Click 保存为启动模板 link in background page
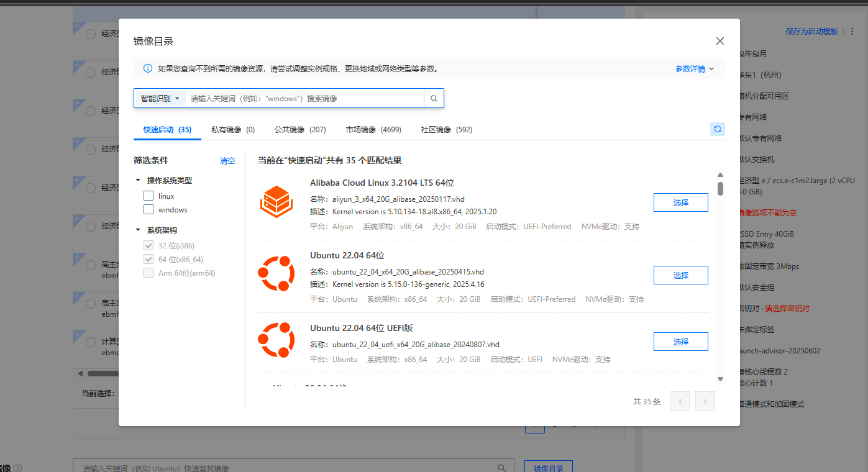Screen dimensions: 868x472 point(811,31)
